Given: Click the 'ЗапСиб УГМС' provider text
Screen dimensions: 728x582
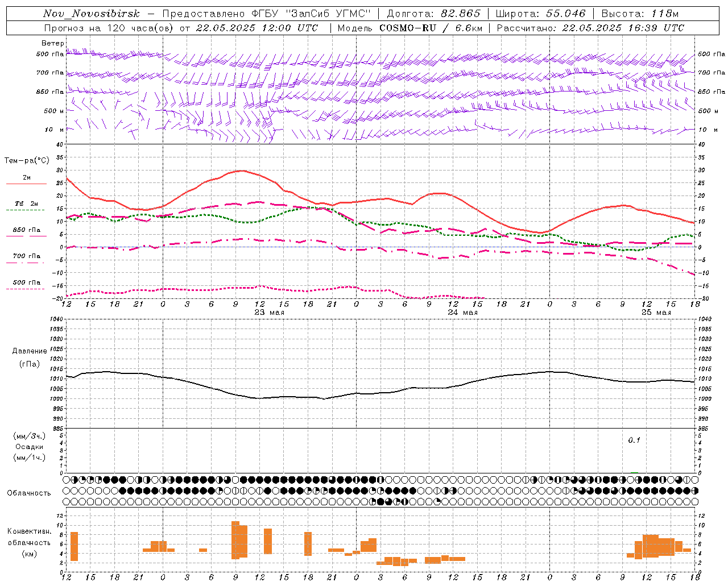Looking at the screenshot, I should [x=330, y=14].
